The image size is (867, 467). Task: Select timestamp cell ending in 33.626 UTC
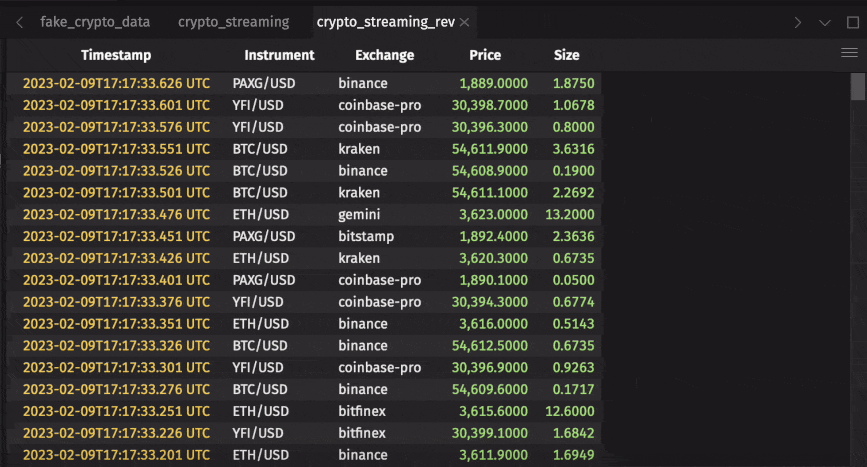116,83
